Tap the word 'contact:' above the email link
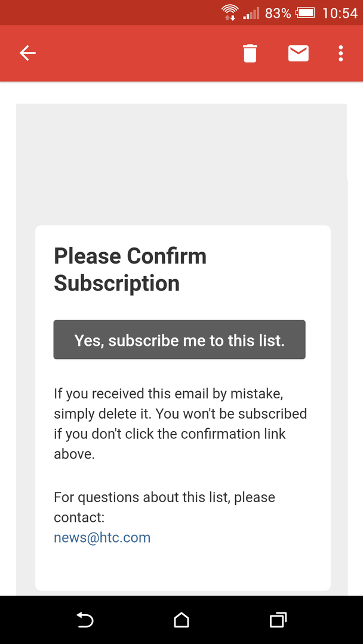The width and height of the screenshot is (363, 644). click(x=79, y=518)
